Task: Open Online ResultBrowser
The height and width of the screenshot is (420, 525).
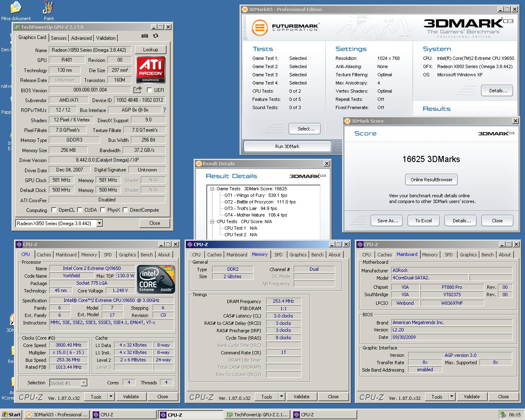Action: point(431,180)
